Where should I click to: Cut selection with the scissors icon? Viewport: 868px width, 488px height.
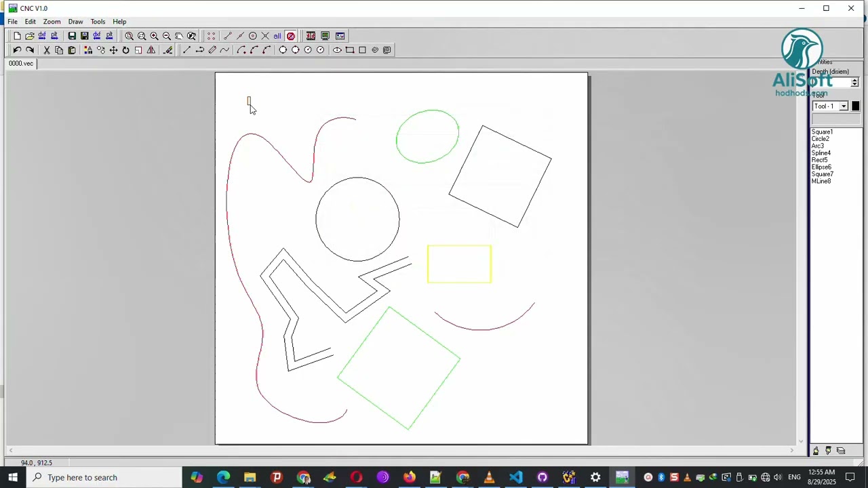pyautogui.click(x=47, y=50)
